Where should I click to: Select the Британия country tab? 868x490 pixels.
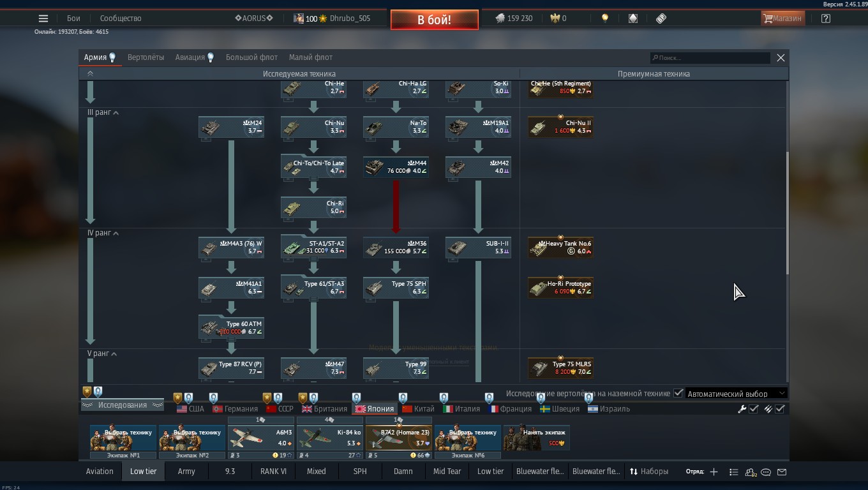coord(324,409)
